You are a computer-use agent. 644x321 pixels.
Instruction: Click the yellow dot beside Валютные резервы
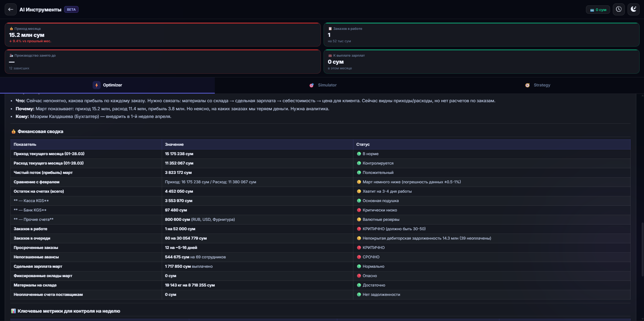pos(359,219)
